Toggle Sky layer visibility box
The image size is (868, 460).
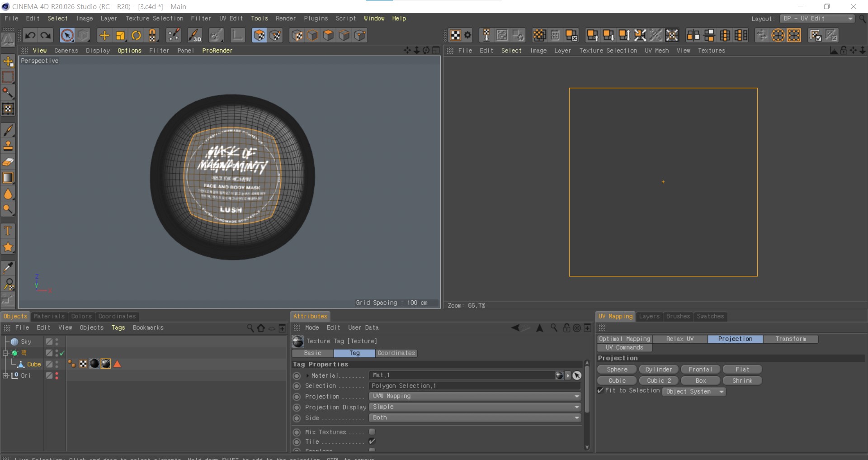pyautogui.click(x=49, y=342)
